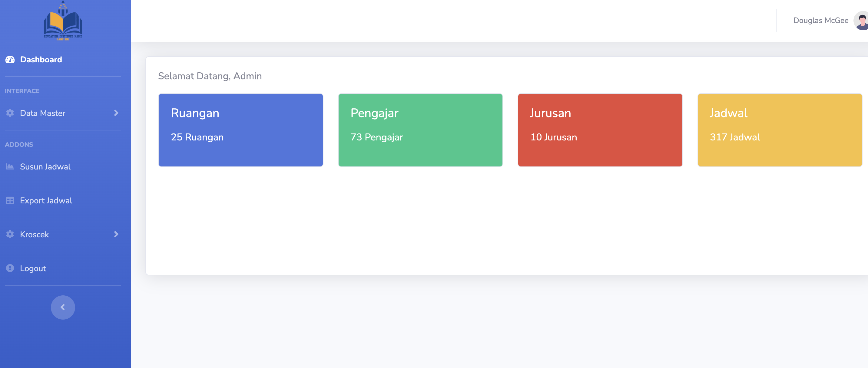Expand the Kroscek submenu
The image size is (868, 368).
pyautogui.click(x=116, y=234)
